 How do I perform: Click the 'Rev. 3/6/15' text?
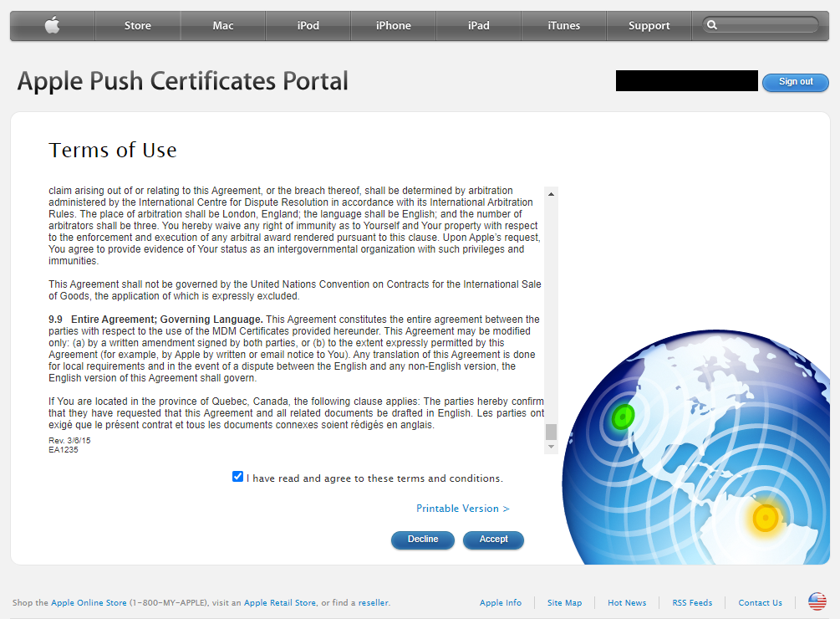pos(69,440)
